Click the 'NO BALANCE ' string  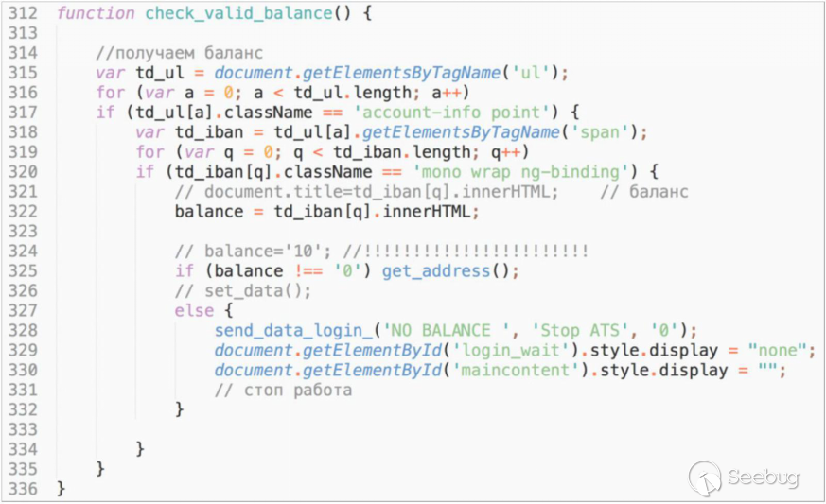[447, 330]
